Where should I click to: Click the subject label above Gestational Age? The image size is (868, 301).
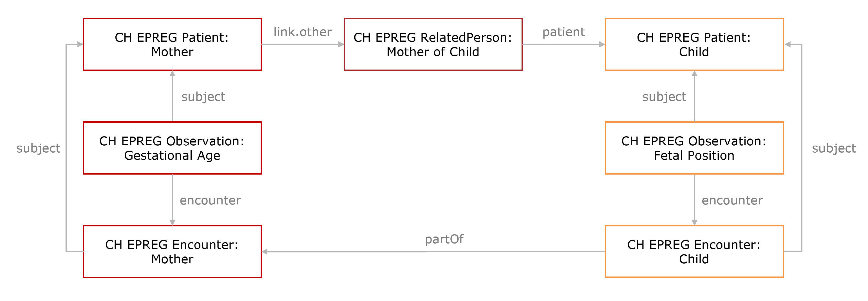pyautogui.click(x=203, y=97)
